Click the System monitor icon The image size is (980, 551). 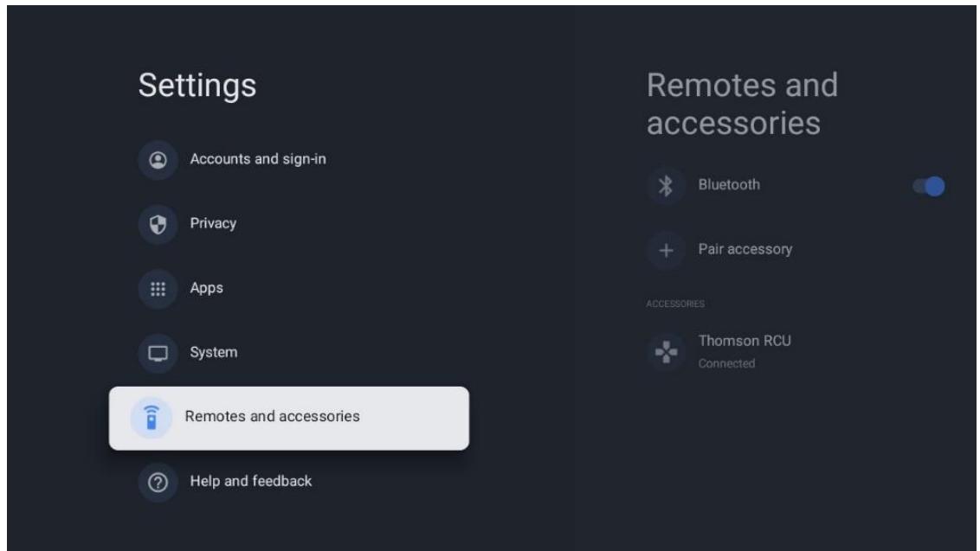click(x=158, y=353)
